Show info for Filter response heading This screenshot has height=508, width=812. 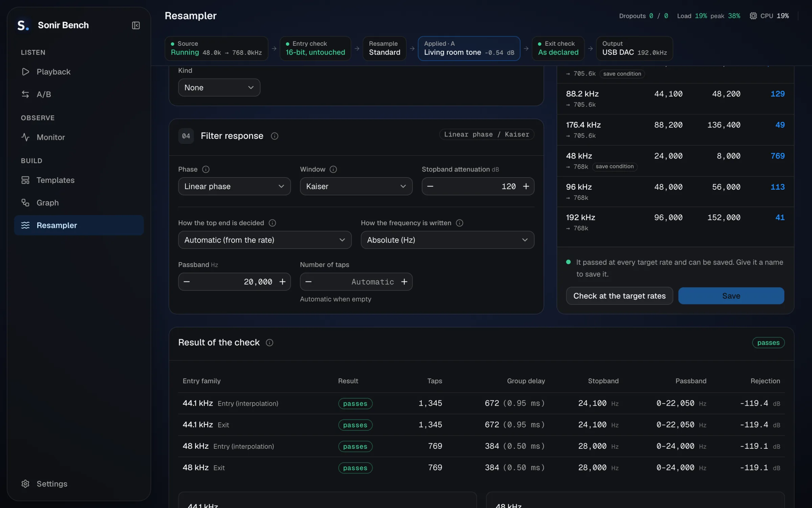(274, 136)
